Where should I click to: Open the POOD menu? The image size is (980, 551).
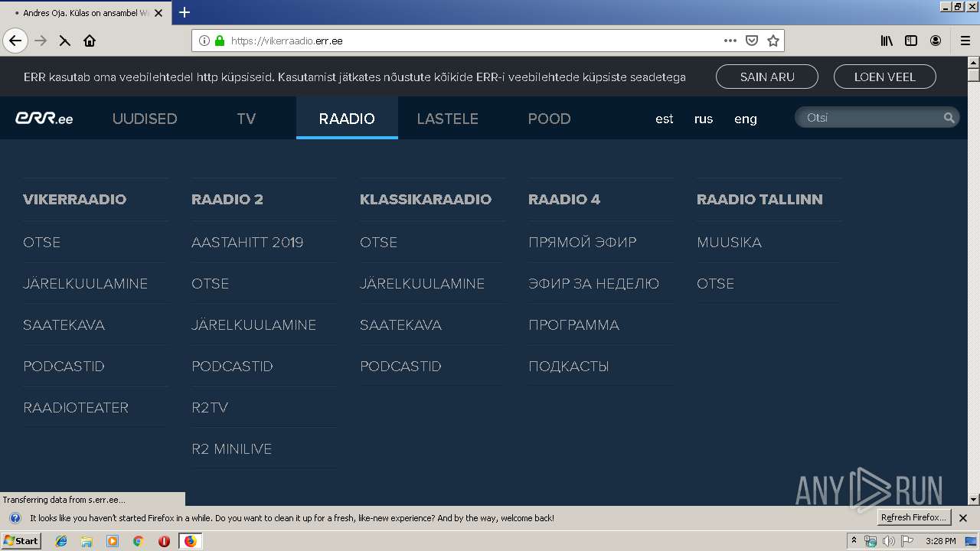click(549, 119)
